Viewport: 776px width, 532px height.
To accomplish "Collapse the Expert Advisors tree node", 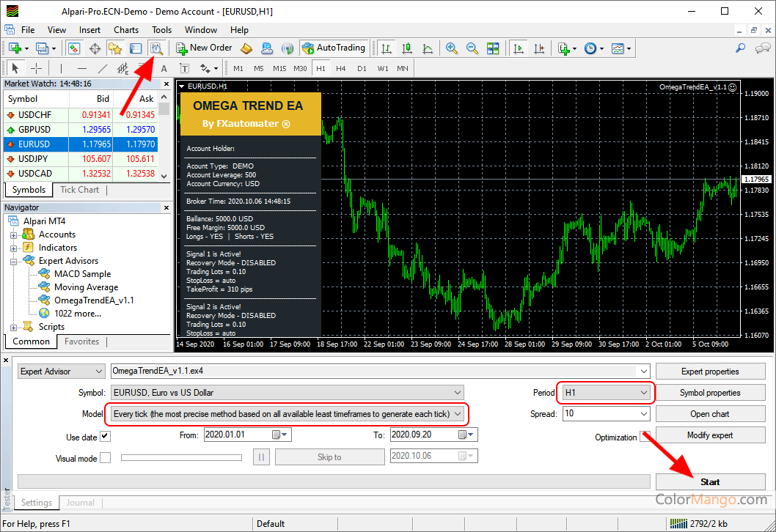I will click(13, 262).
